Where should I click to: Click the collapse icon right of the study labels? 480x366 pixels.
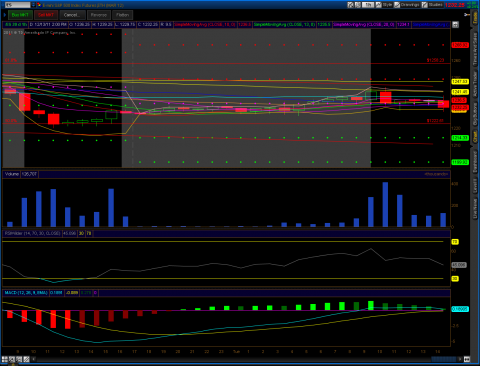455,25
